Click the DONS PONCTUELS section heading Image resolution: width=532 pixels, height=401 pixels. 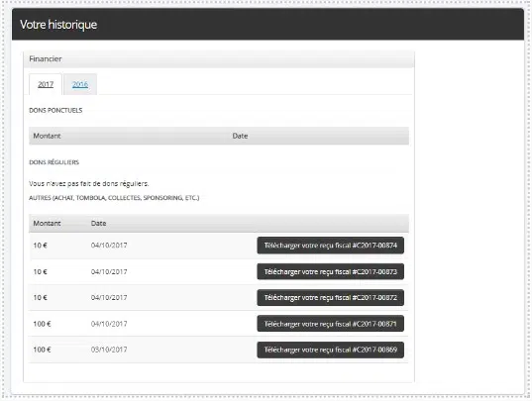(x=55, y=111)
